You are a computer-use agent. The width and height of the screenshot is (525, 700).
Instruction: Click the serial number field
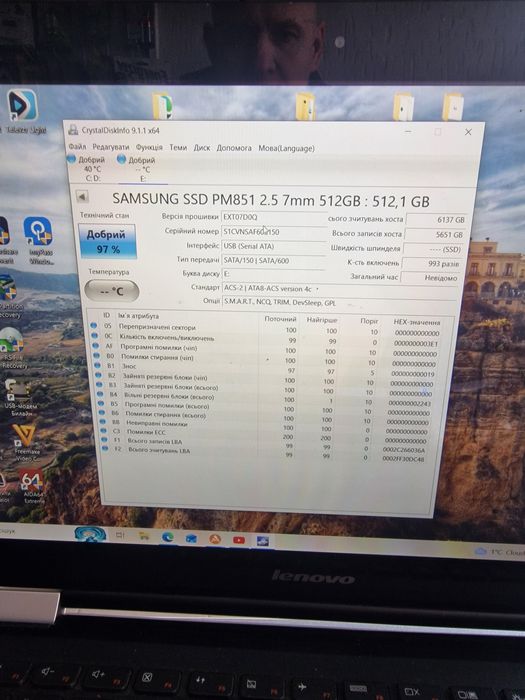coord(274,232)
